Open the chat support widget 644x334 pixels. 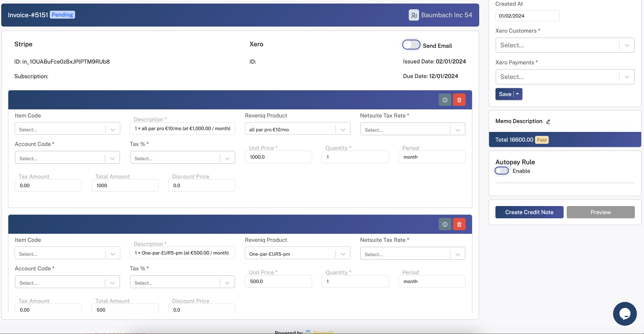[625, 314]
